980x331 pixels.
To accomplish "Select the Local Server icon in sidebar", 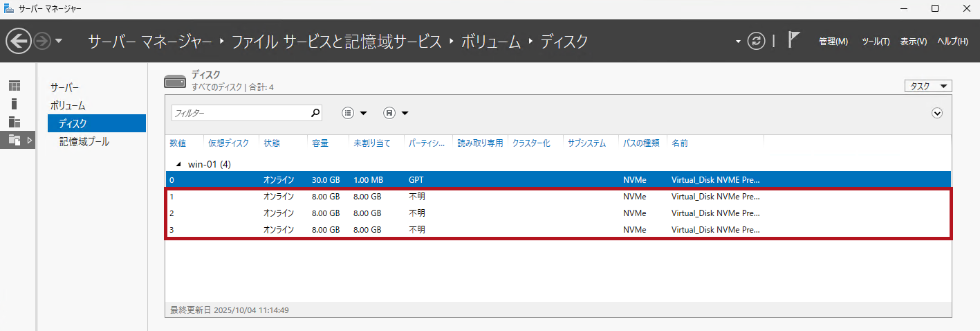I will pos(15,104).
